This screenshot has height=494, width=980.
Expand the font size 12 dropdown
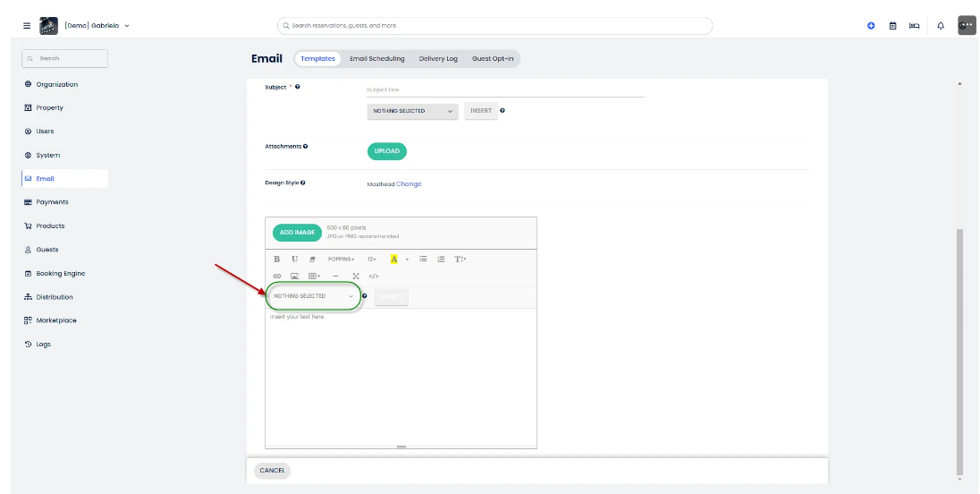click(372, 260)
